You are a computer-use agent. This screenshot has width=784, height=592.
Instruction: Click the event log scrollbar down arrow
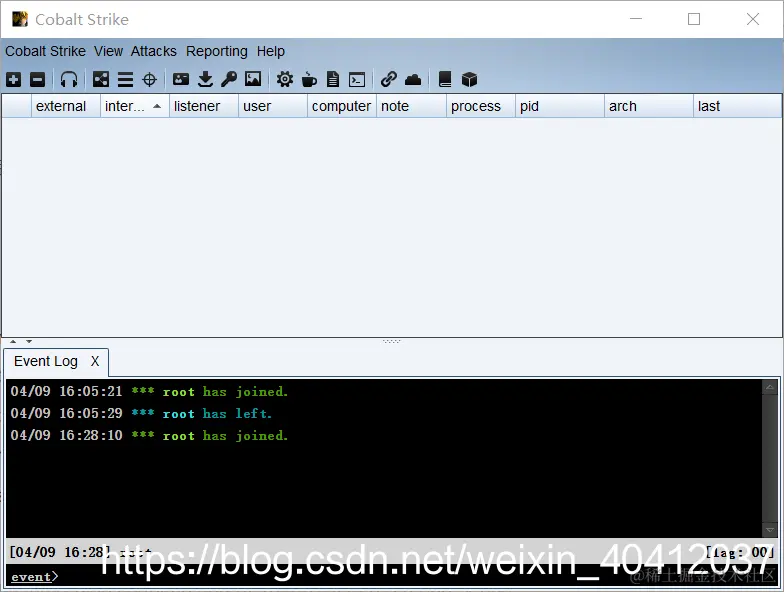tap(770, 530)
